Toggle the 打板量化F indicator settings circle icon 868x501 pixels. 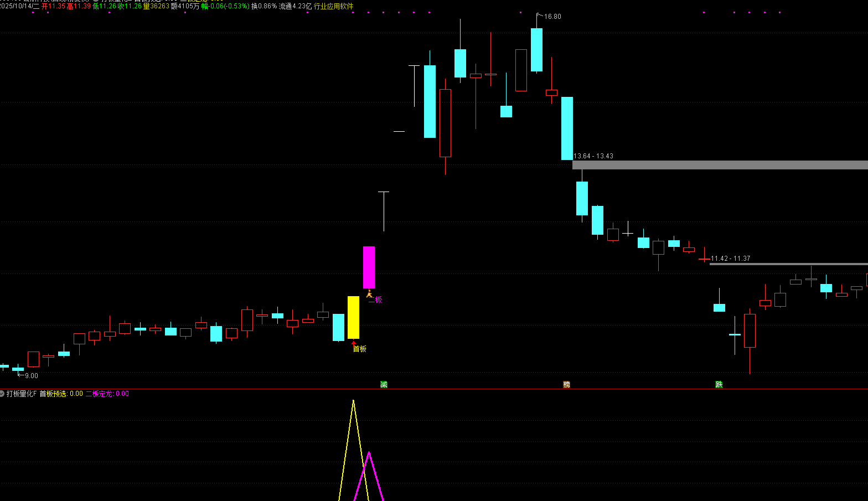[x=2, y=394]
